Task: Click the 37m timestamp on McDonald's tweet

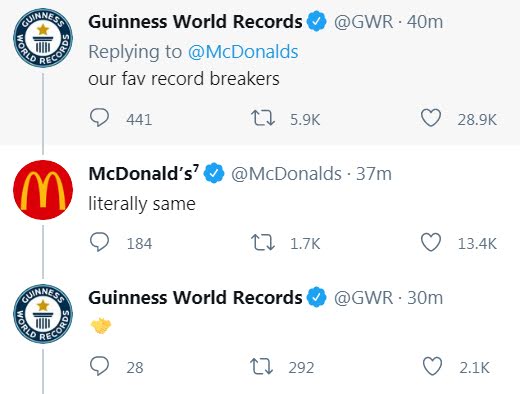Action: pyautogui.click(x=374, y=174)
